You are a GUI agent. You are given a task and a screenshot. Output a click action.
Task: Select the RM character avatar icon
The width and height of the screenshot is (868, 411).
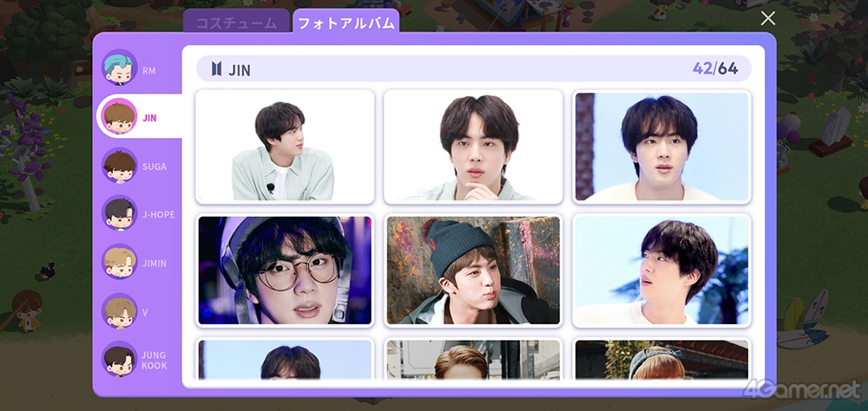tap(120, 67)
